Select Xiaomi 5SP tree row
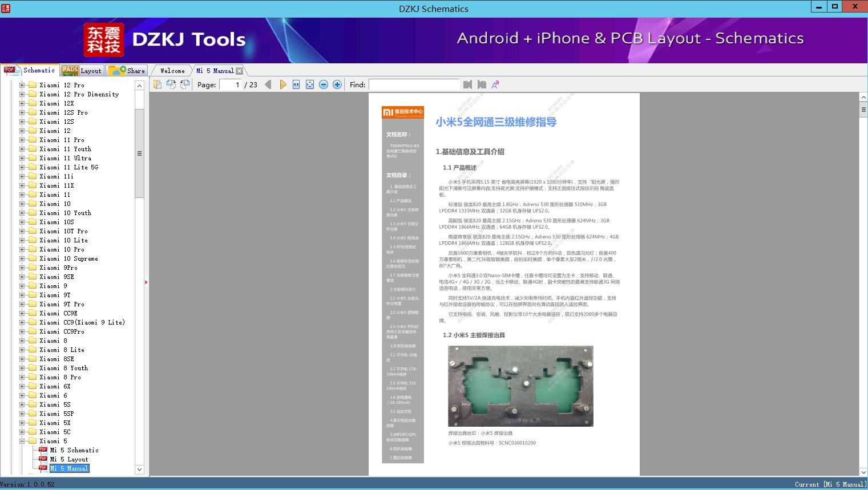868x490 pixels. (56, 414)
